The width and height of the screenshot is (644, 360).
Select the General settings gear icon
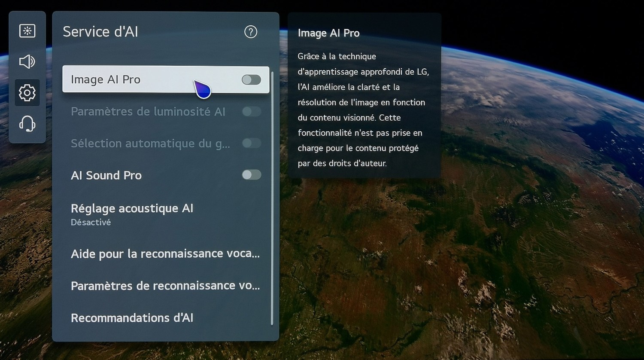pyautogui.click(x=27, y=93)
